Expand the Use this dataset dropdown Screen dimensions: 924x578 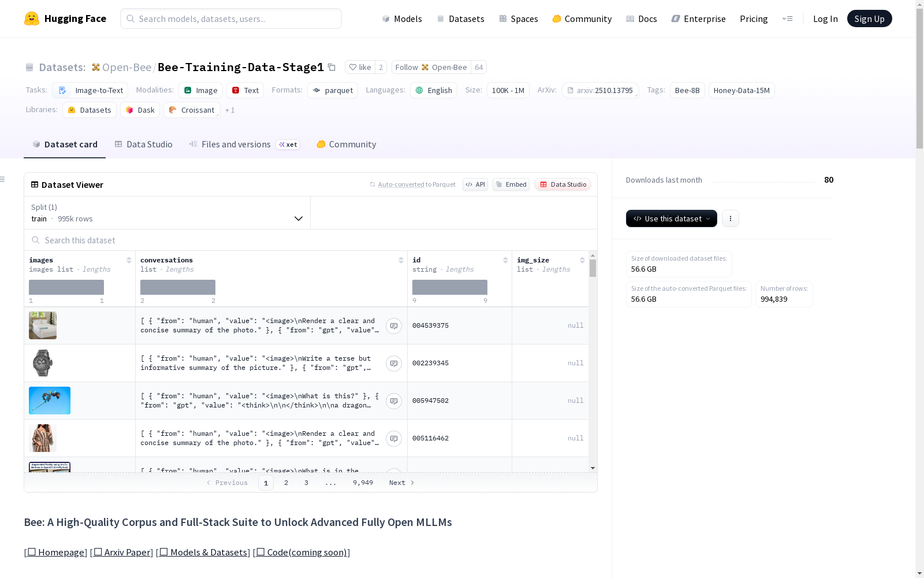672,218
